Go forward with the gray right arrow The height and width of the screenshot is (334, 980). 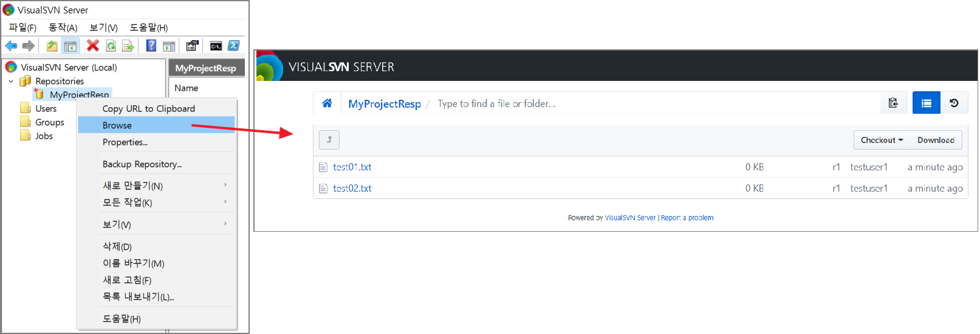pos(28,46)
